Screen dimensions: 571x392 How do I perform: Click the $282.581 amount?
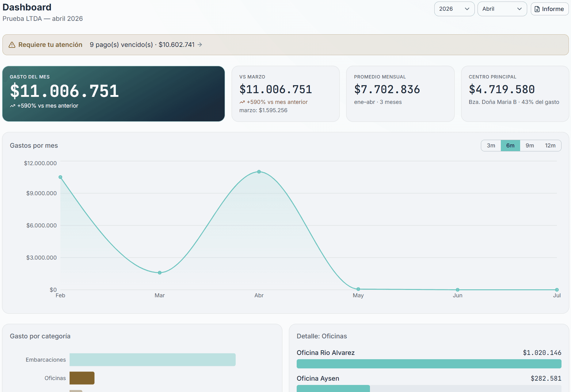546,379
